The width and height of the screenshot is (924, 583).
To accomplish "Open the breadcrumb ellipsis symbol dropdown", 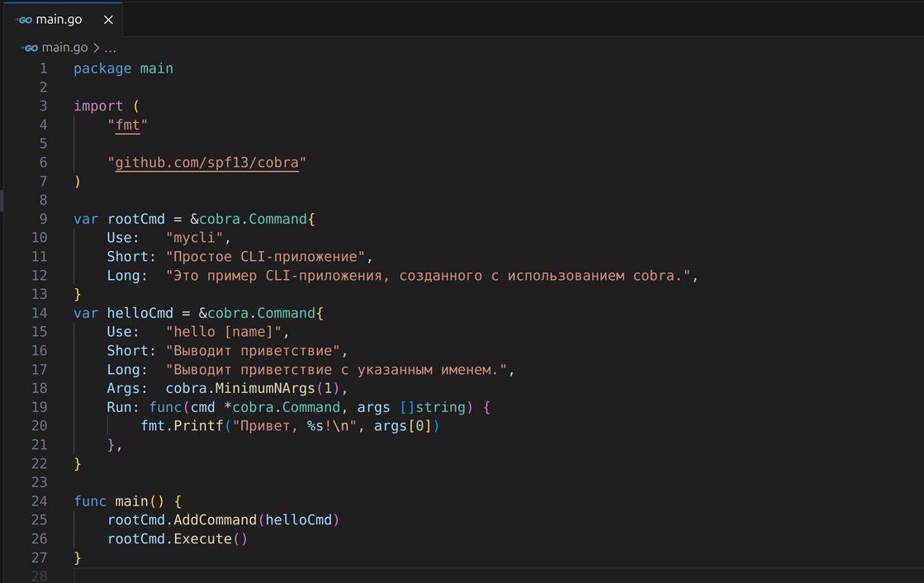I will pyautogui.click(x=110, y=48).
